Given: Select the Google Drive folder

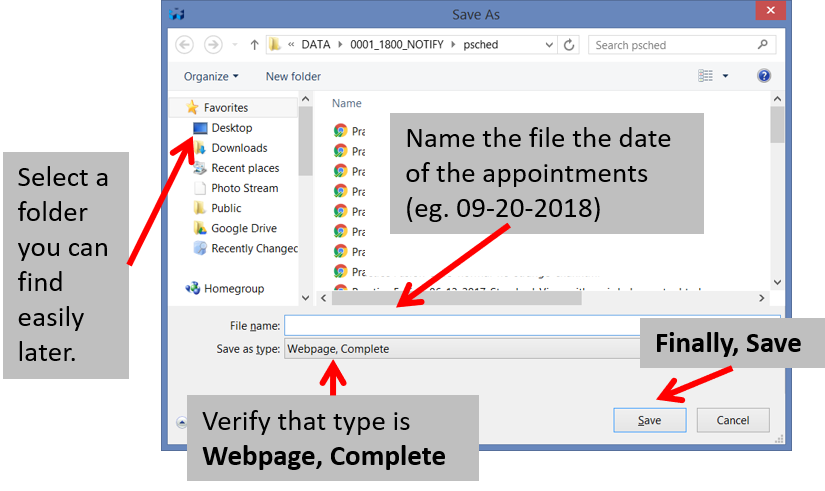Looking at the screenshot, I should (x=244, y=228).
